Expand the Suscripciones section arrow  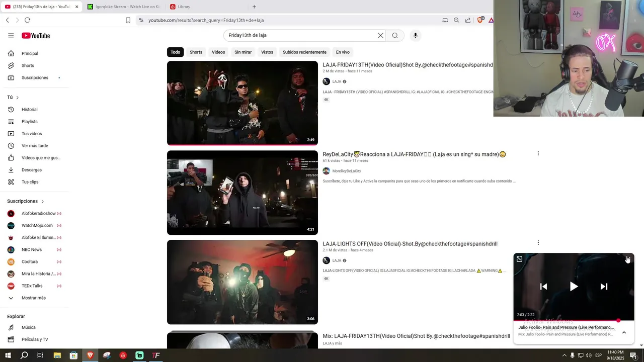(x=42, y=202)
